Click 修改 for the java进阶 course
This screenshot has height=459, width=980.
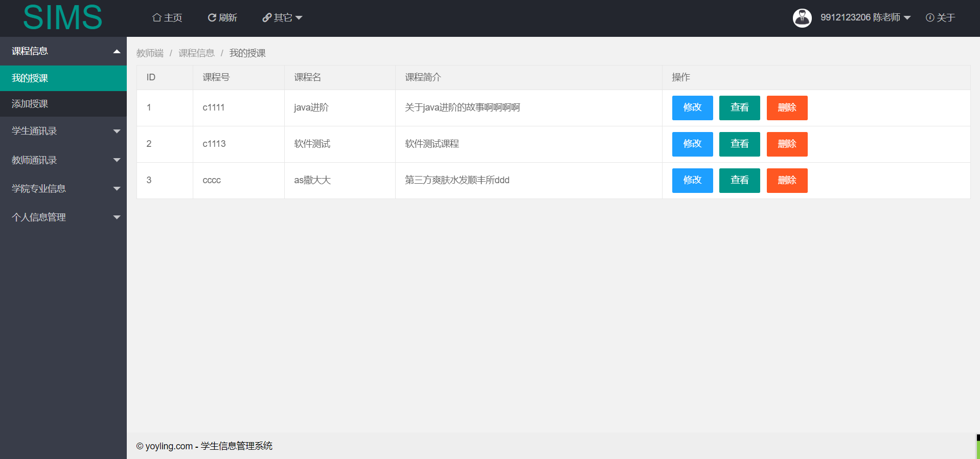coord(692,108)
